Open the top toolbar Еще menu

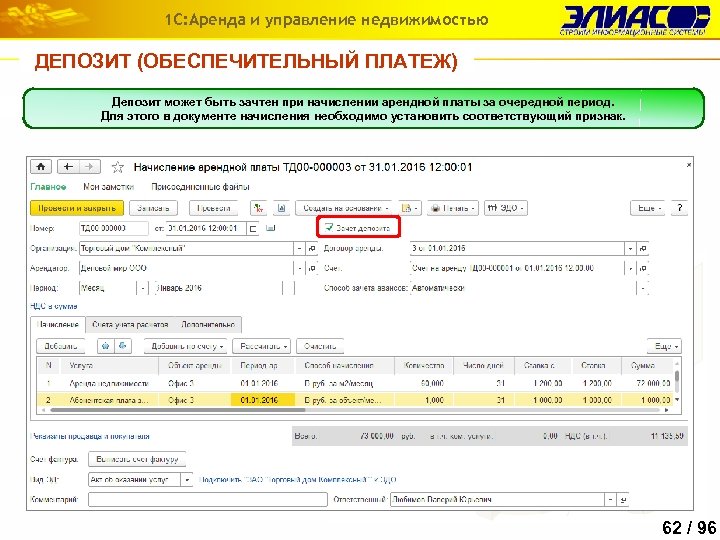[649, 208]
